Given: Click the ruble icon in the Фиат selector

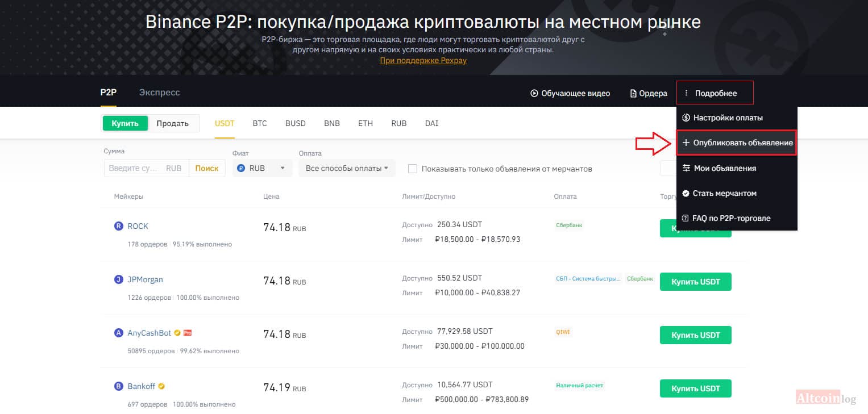Looking at the screenshot, I should coord(241,168).
